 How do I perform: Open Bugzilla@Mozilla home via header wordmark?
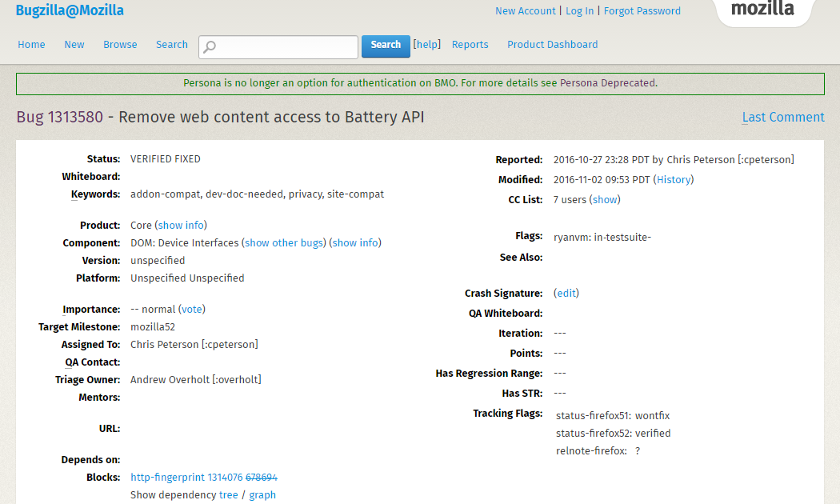[70, 10]
